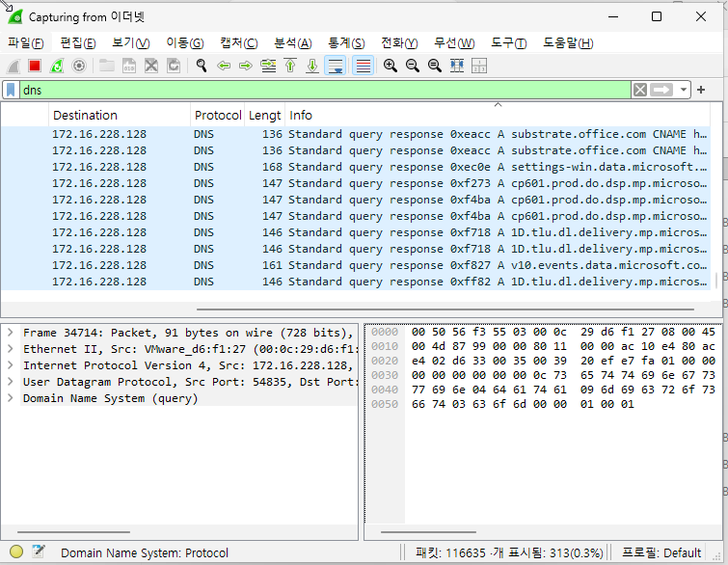The height and width of the screenshot is (565, 728).
Task: Open the display filter bookmark
Action: pos(11,90)
